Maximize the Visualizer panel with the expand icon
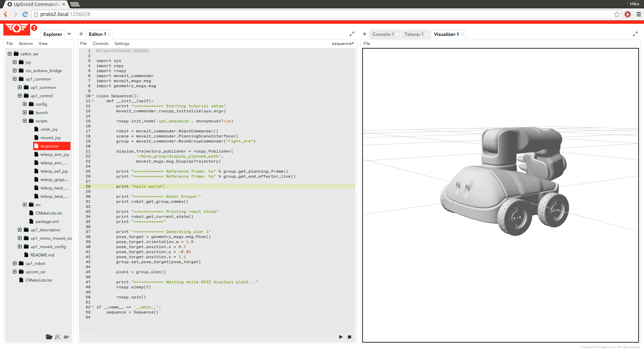644x354 pixels. [635, 34]
